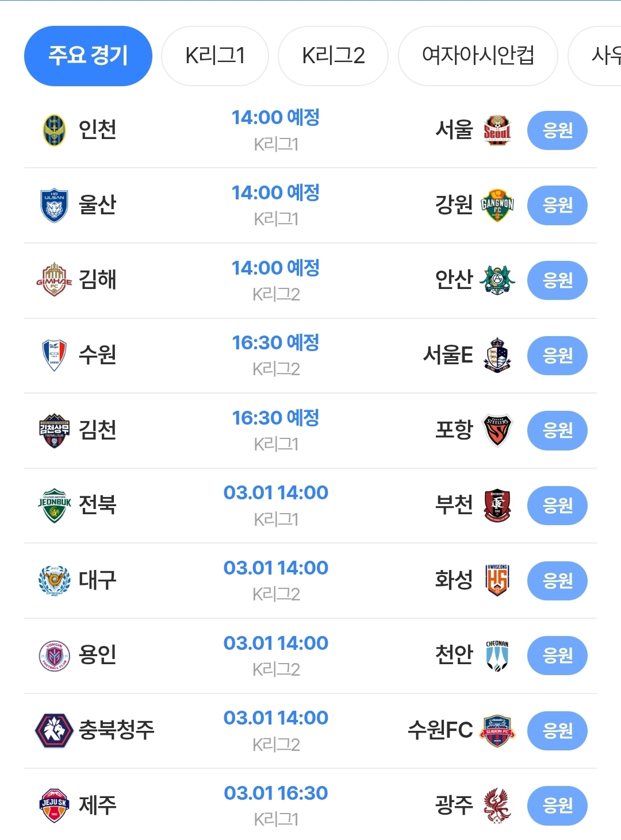Tap the Ulsan HD tiger crest
The image size is (621, 840).
coord(55,205)
